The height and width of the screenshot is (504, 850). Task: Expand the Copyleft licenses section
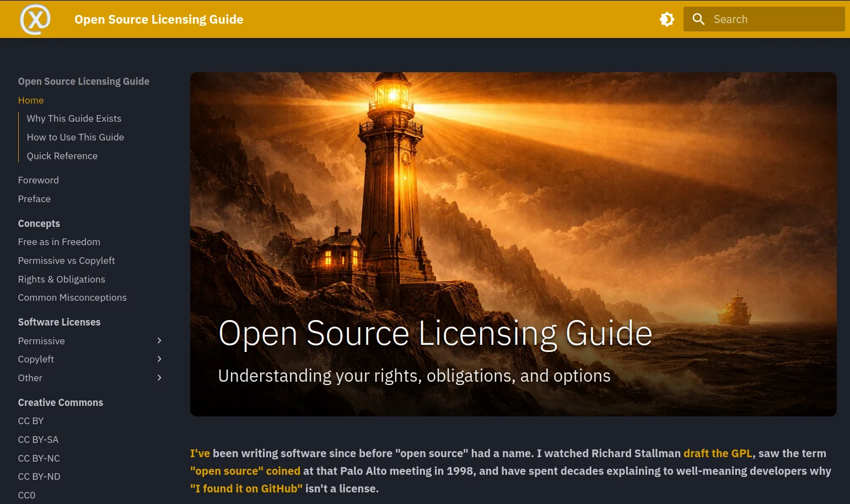coord(159,359)
